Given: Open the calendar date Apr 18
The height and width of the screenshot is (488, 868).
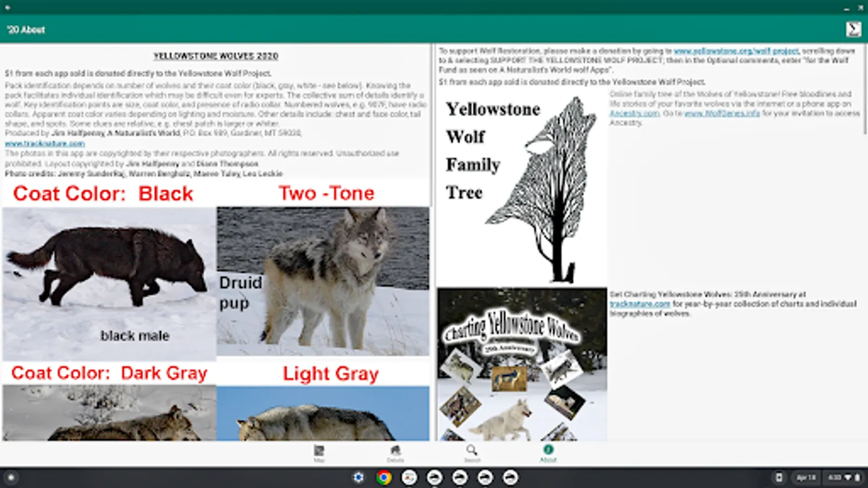Looking at the screenshot, I should [806, 477].
